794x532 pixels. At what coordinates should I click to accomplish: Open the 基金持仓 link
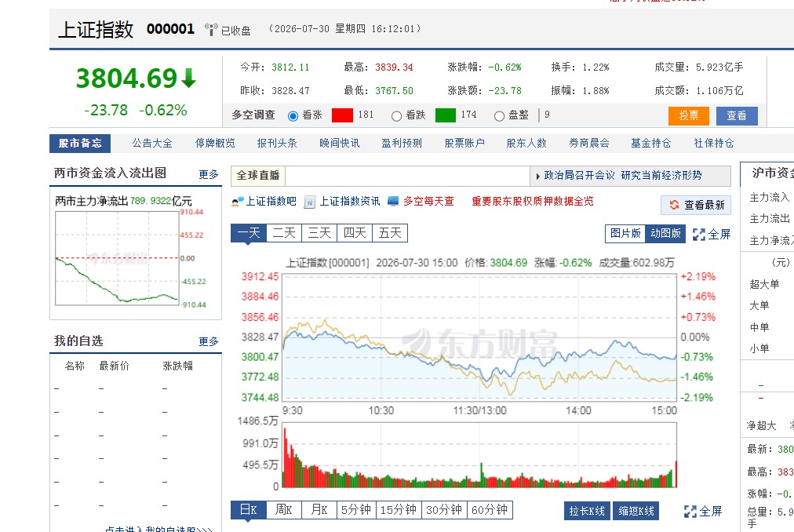650,144
